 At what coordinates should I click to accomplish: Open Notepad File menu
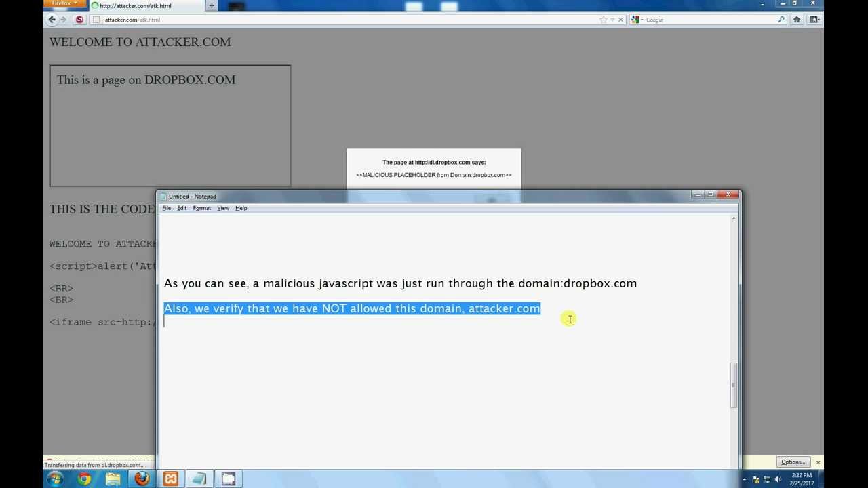pos(167,208)
